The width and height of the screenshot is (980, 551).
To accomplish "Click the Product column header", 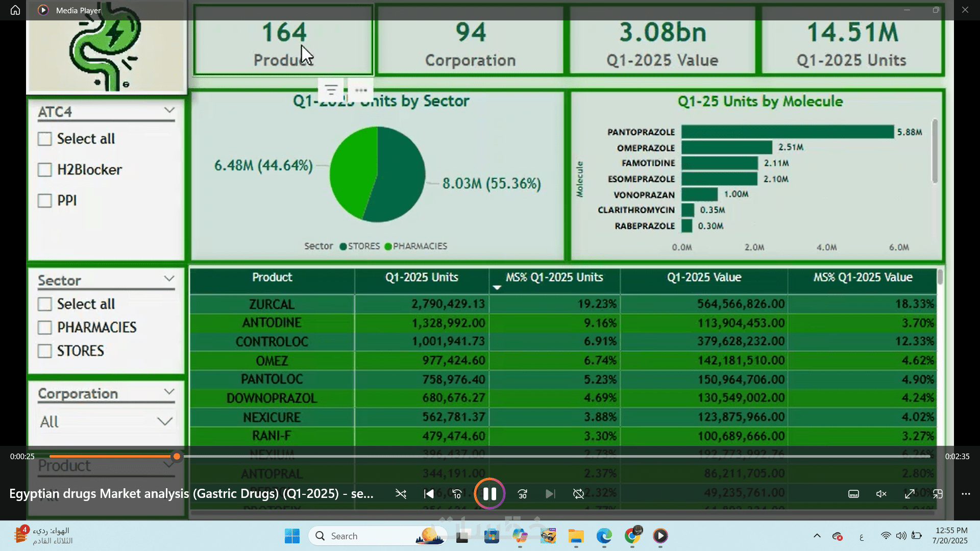I will pyautogui.click(x=272, y=278).
